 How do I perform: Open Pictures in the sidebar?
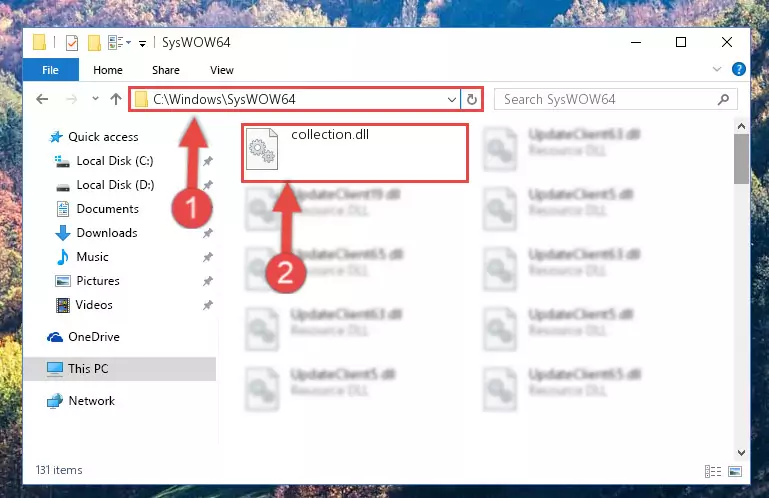click(98, 281)
